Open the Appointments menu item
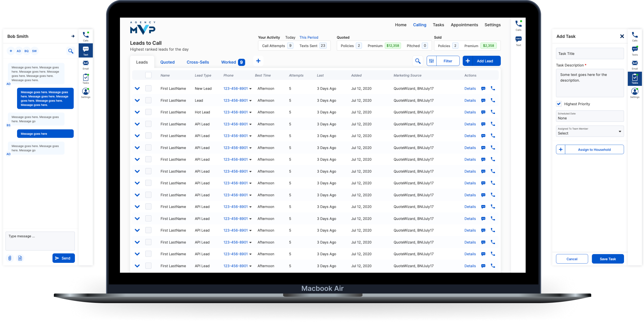The height and width of the screenshot is (333, 644). click(464, 25)
